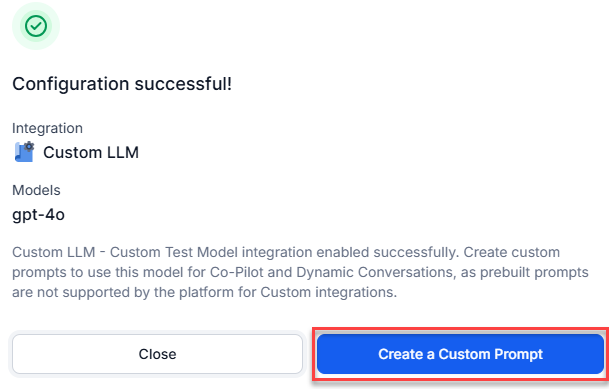Screen dimensions: 609x389
Task: Select the gpt-4o model name
Action: click(x=38, y=215)
